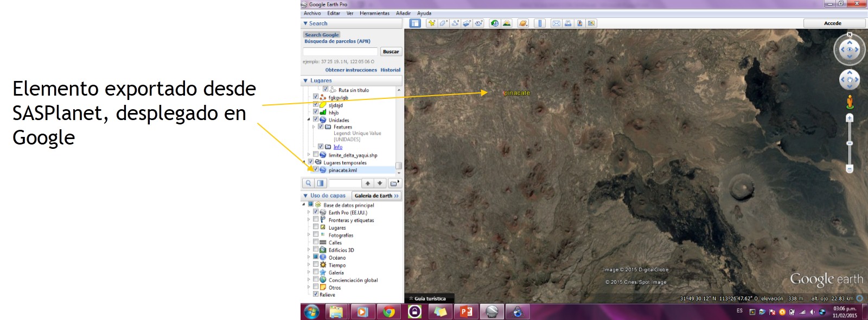Click the split-view panel icon under Lugares
The height and width of the screenshot is (320, 868).
tap(320, 184)
